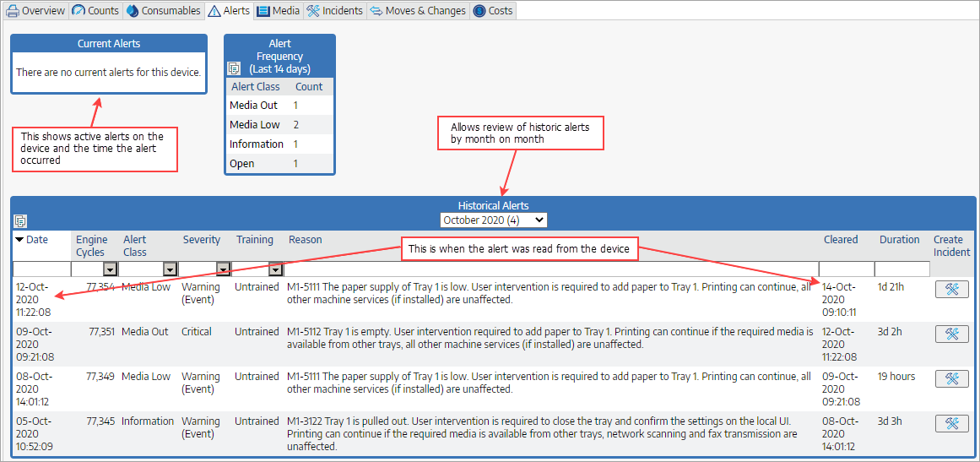Create incident for 12-Oct-2020 Media Low alert

pos(952,288)
